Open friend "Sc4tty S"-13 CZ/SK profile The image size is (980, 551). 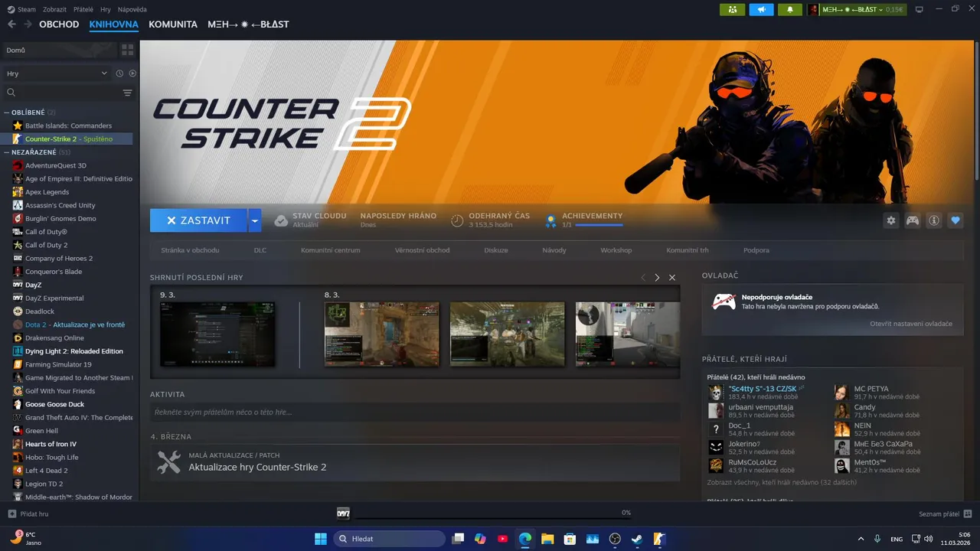coord(763,389)
